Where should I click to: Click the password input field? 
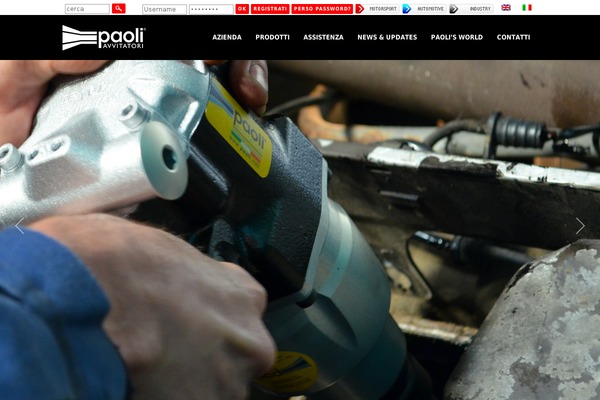[x=211, y=9]
